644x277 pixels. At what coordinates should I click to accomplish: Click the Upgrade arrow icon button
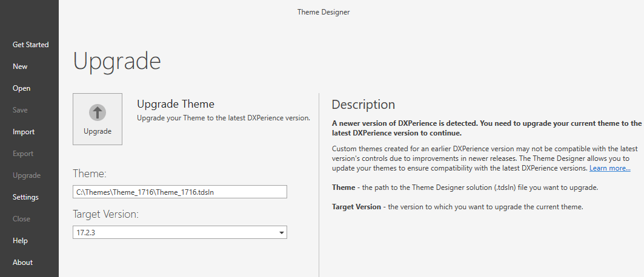click(x=98, y=119)
